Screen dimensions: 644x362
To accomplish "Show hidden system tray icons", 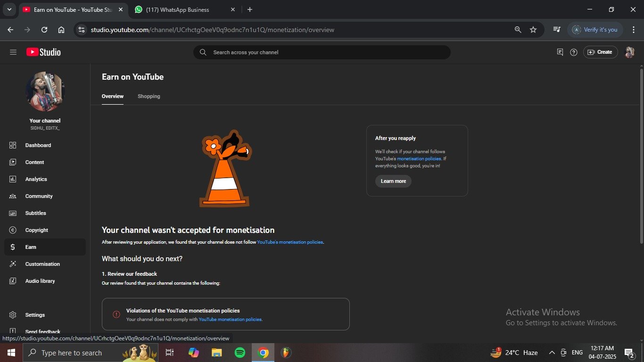I will point(552,353).
